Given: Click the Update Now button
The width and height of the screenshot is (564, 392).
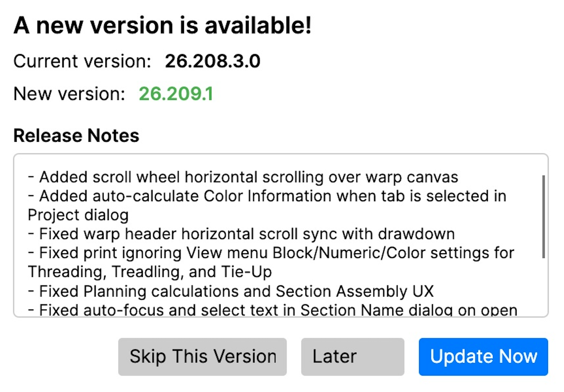Looking at the screenshot, I should coord(483,356).
